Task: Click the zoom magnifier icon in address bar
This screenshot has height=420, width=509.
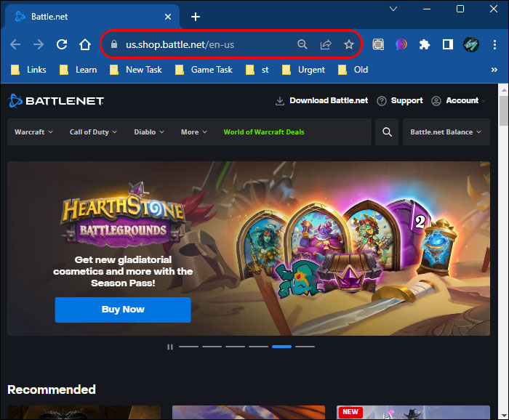Action: point(302,44)
